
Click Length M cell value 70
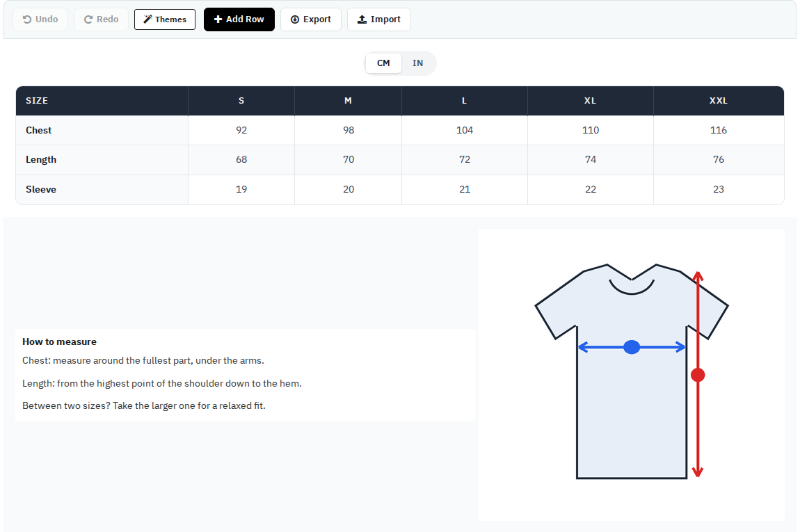click(348, 160)
